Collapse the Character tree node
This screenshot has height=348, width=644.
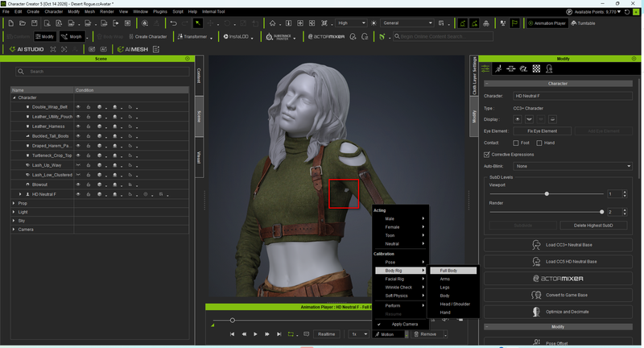coord(14,97)
